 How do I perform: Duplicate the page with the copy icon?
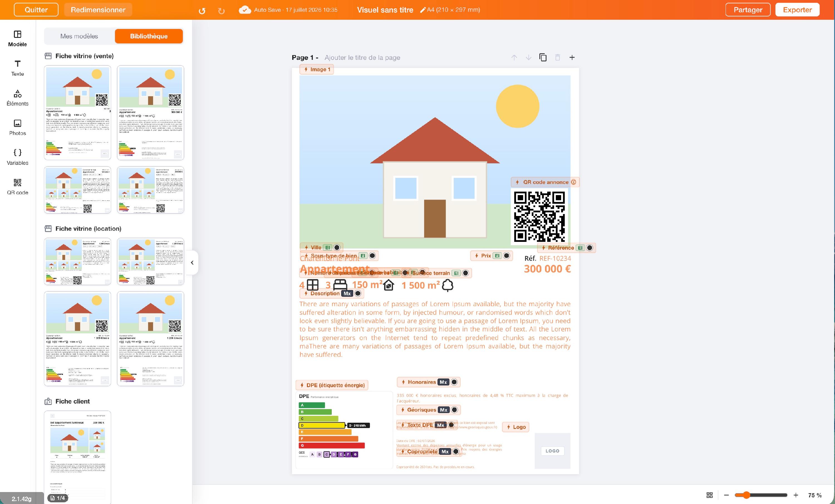click(543, 58)
